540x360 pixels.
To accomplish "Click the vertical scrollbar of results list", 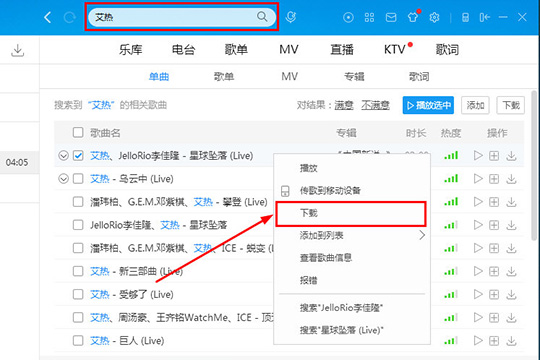I will point(534,165).
